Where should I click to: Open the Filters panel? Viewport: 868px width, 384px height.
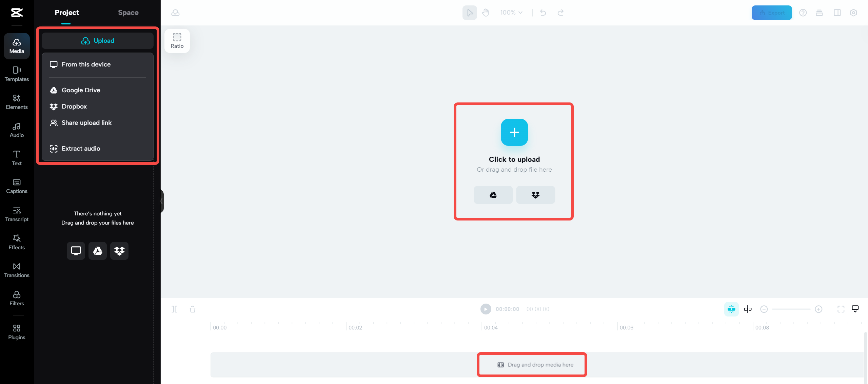[16, 298]
